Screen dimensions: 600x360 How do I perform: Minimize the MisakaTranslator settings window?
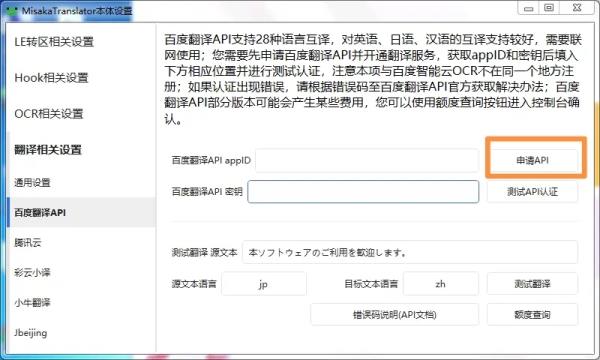(528, 8)
